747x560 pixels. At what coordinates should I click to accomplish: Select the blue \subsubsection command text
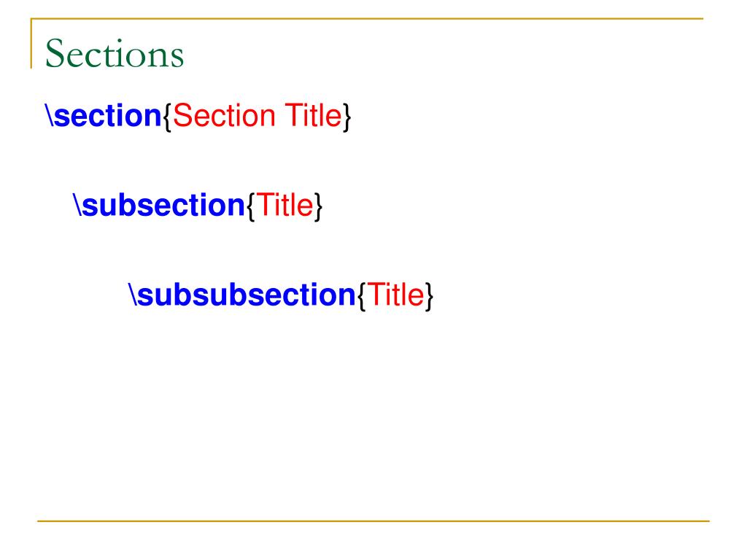[x=242, y=295]
